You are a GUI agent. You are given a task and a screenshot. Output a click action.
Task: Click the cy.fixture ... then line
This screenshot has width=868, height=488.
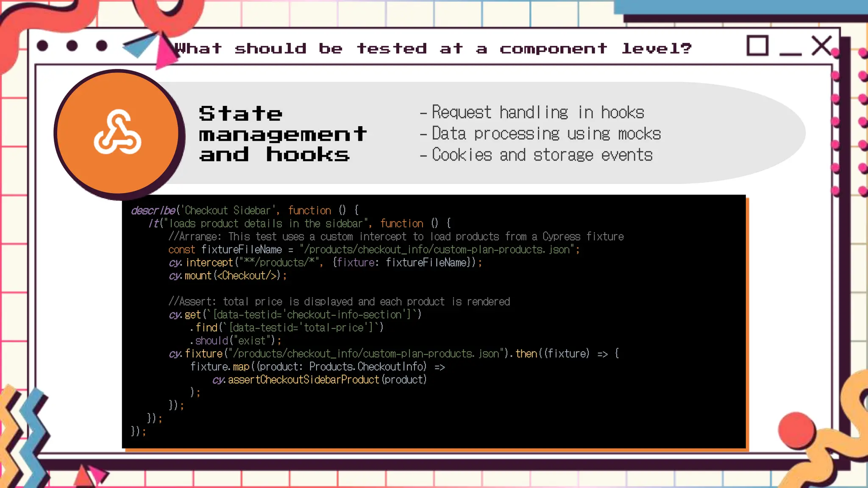click(394, 354)
